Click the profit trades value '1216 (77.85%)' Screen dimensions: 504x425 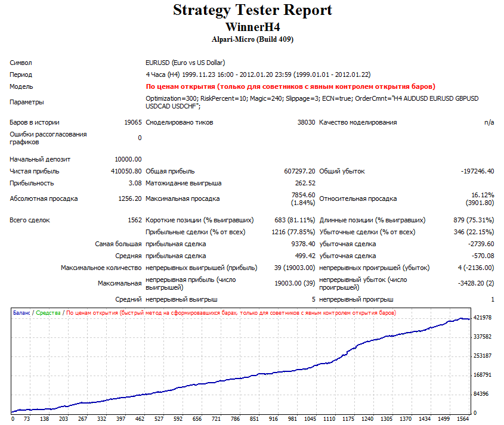tap(293, 232)
